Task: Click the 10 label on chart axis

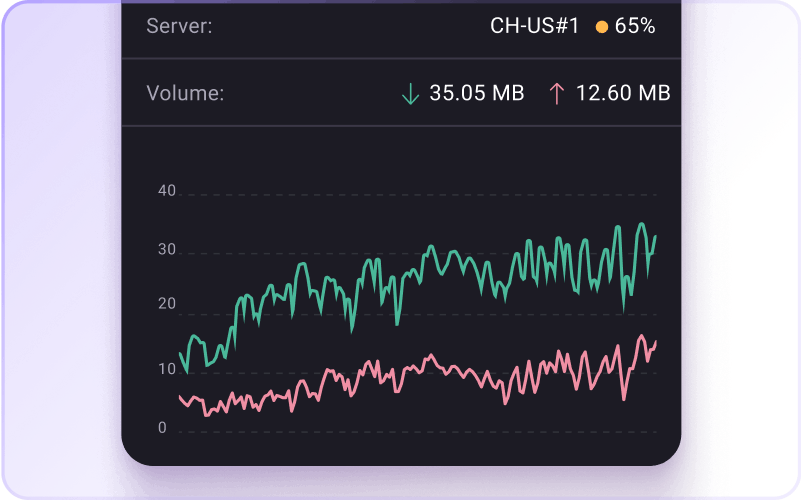Action: 167,369
